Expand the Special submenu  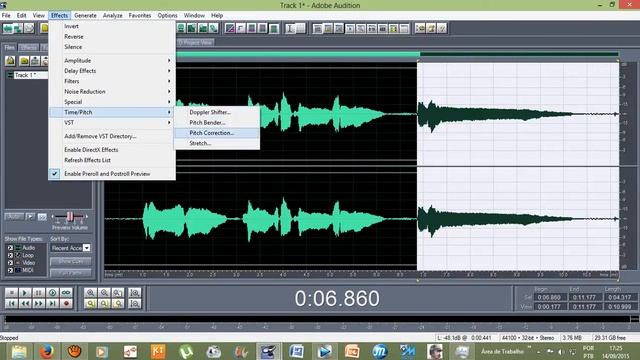(x=112, y=102)
